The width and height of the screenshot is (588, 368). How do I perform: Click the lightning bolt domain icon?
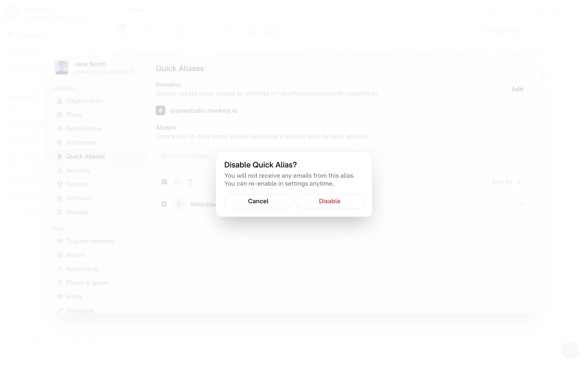[x=160, y=110]
